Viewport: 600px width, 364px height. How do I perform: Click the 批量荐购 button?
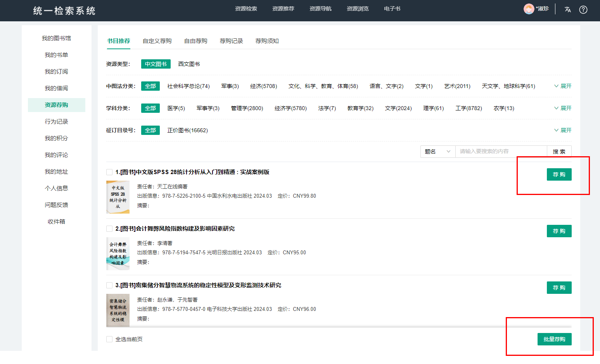click(x=554, y=339)
